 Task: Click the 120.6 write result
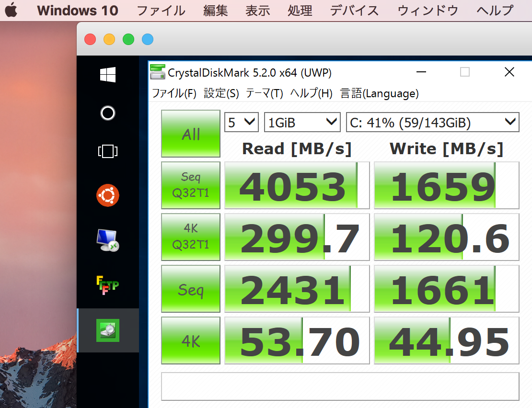click(x=447, y=237)
